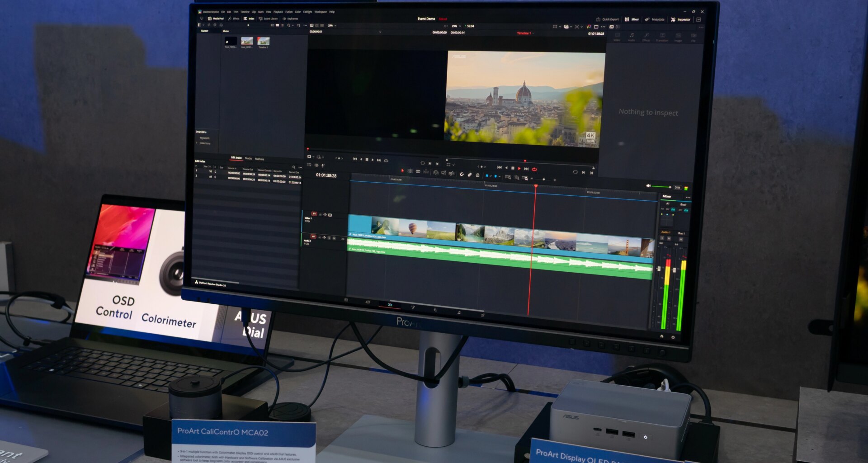Click the Replace Clip icon
This screenshot has width=868, height=463.
(451, 173)
